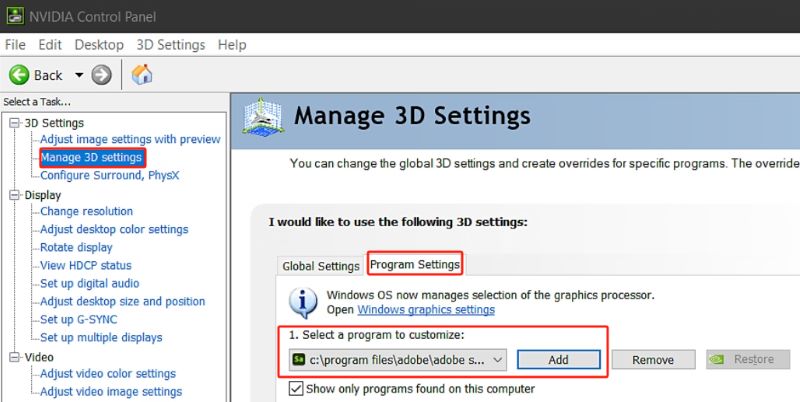Viewport: 800px width, 402px height.
Task: Click the Video tree label
Action: (39, 357)
